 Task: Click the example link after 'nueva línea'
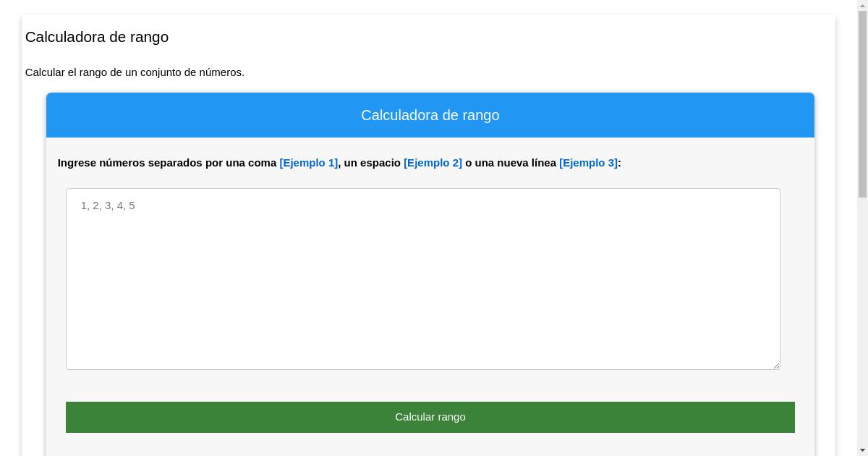587,163
